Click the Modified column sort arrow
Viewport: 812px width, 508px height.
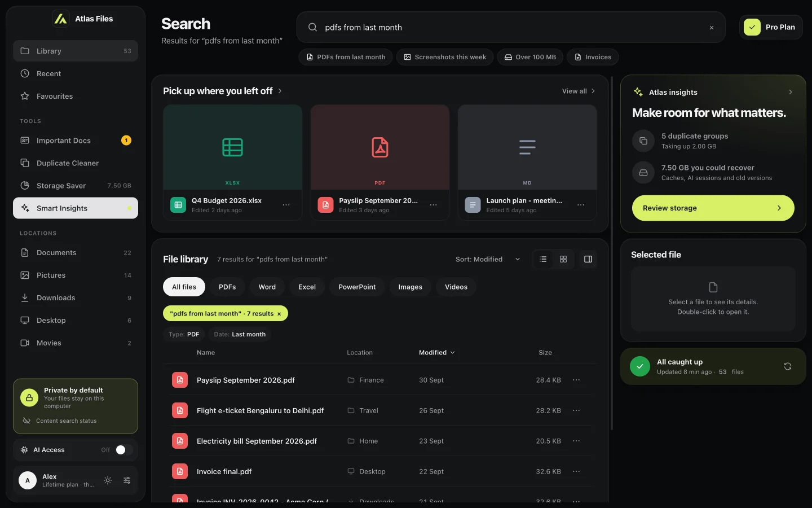[x=453, y=353]
